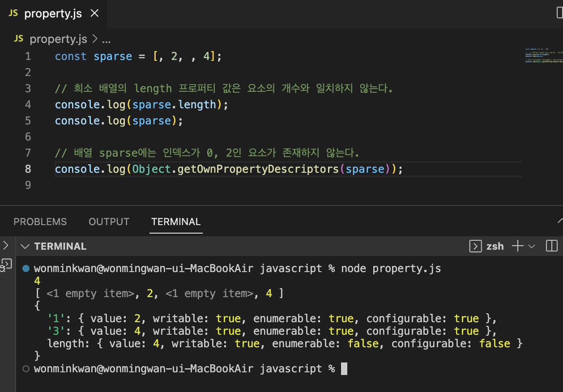
Task: Expand the collapsed sidebar chevron
Action: 5,245
